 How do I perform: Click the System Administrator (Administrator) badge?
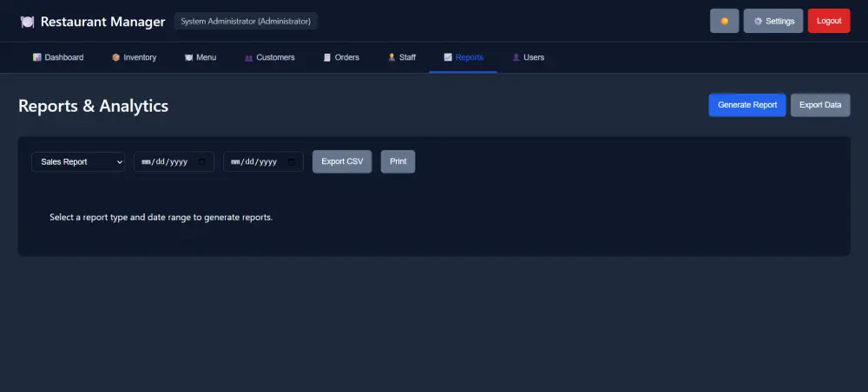[x=246, y=21]
